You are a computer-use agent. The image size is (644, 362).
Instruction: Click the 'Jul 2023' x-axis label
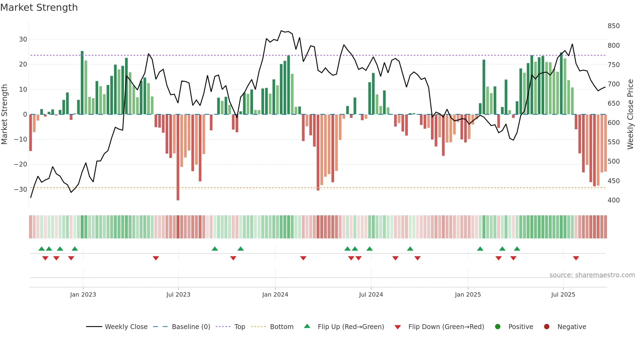tap(178, 295)
